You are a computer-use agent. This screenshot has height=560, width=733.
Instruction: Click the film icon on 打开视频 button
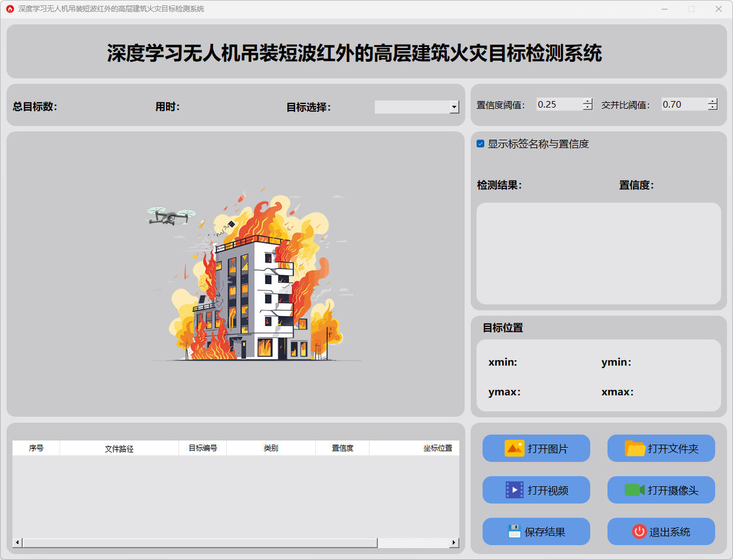[x=514, y=490]
